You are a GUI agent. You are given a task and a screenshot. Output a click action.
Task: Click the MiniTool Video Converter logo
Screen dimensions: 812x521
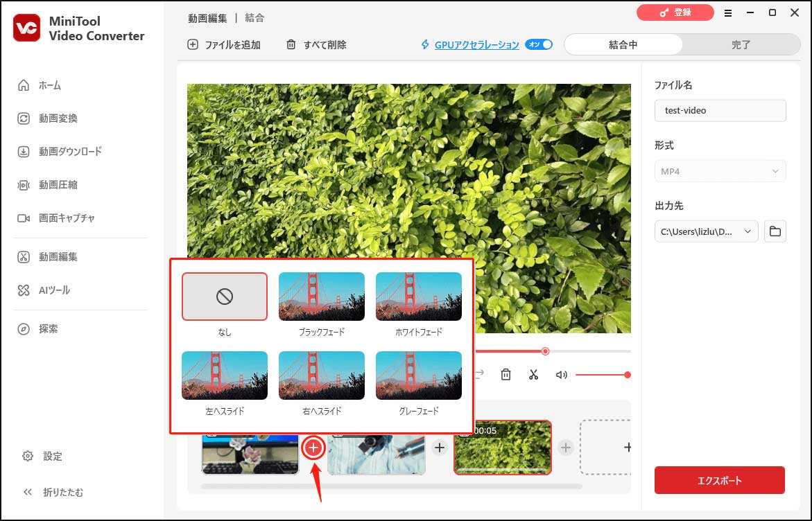point(27,28)
